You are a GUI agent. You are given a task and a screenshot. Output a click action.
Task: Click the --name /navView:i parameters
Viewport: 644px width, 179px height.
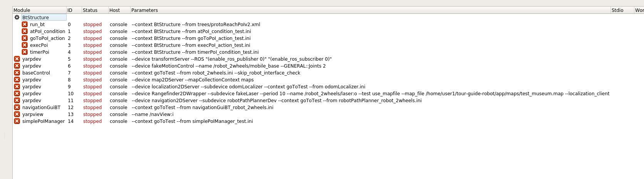[x=153, y=114]
